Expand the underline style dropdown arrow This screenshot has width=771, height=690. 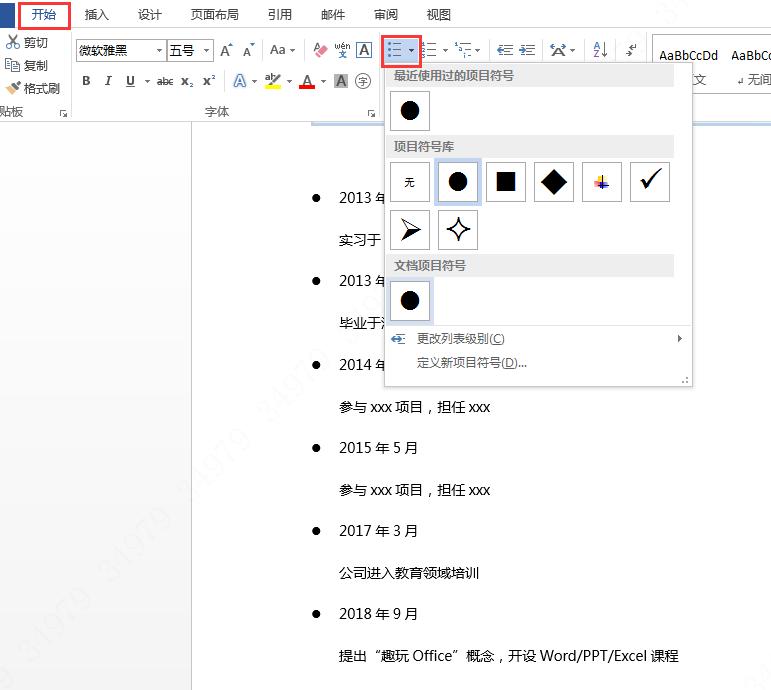coord(147,81)
